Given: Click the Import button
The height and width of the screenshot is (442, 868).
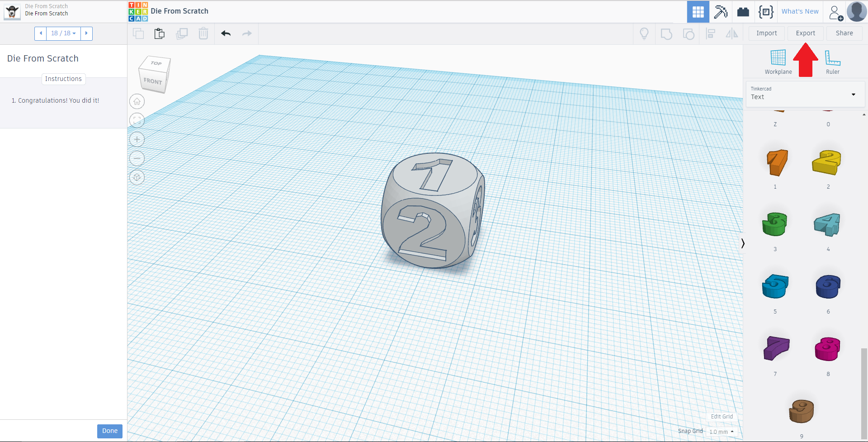Looking at the screenshot, I should click(x=767, y=33).
